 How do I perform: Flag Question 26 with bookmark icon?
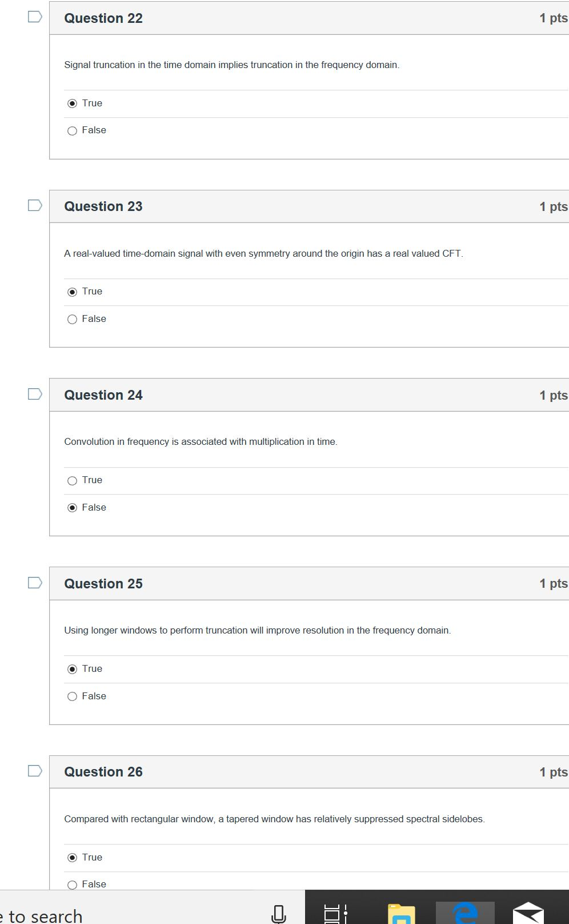pyautogui.click(x=35, y=771)
